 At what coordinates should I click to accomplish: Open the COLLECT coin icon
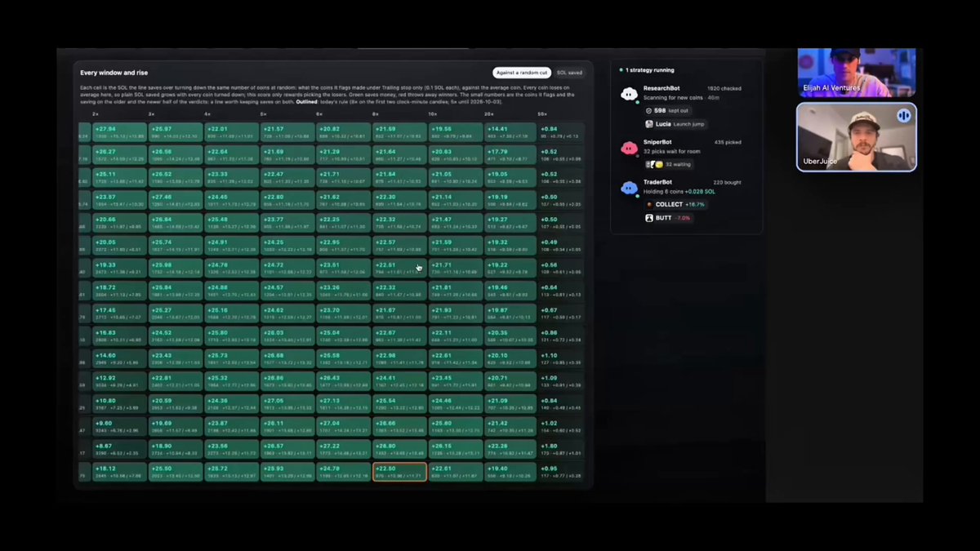point(649,204)
